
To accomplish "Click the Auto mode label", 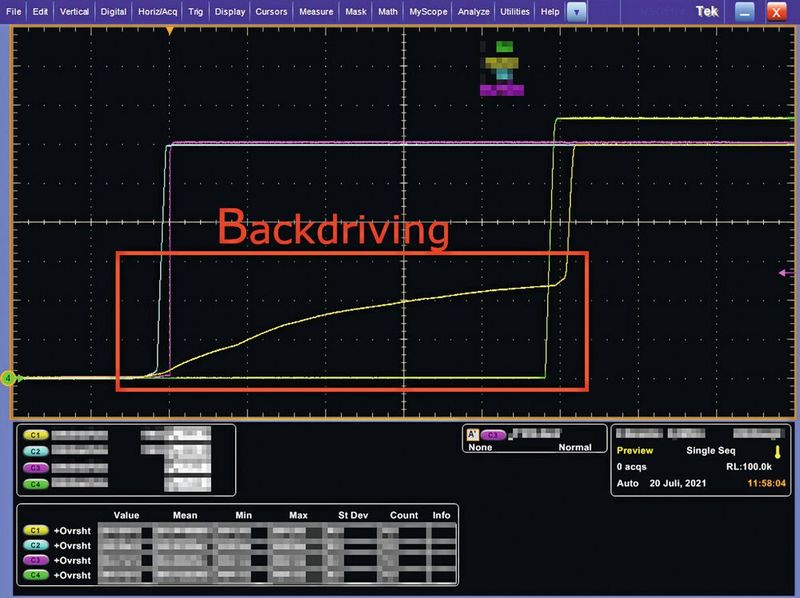I will [628, 483].
